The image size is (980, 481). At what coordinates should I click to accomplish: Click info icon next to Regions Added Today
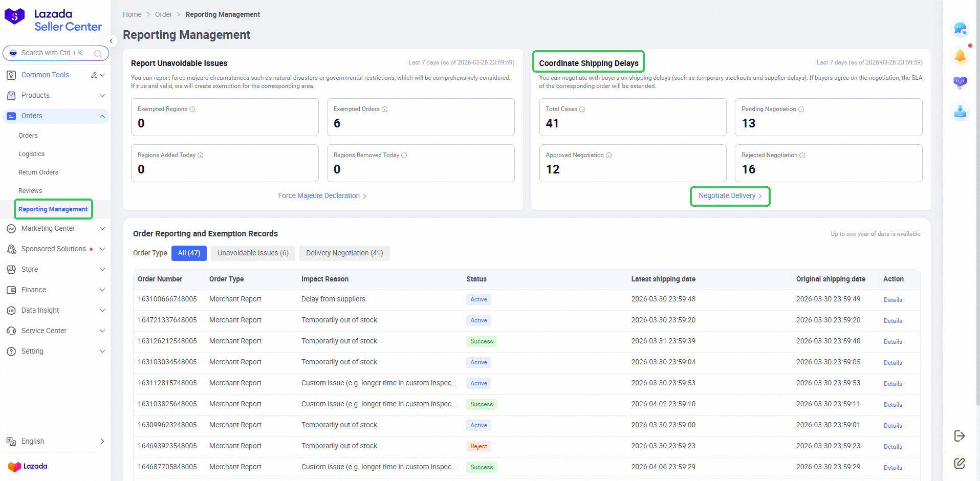(x=201, y=156)
